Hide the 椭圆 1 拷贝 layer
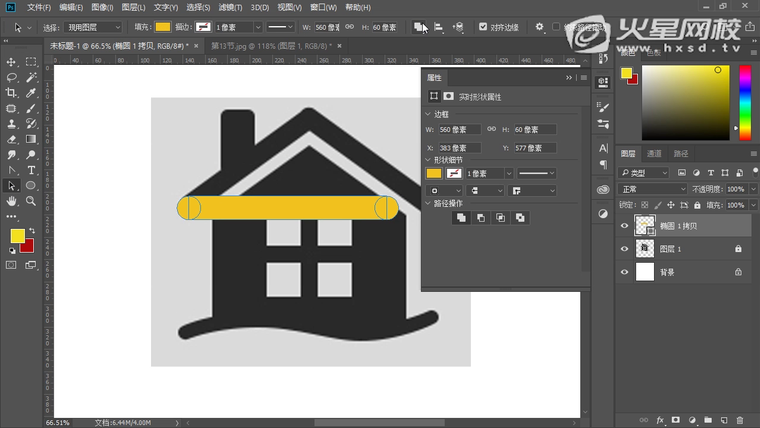Screen dimensions: 760x428 click(x=625, y=226)
